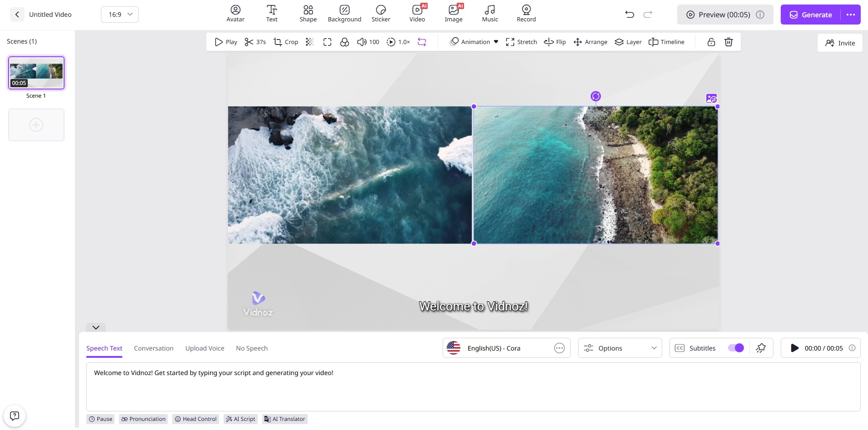868x430 pixels.
Task: Open the Music panel
Action: (x=489, y=14)
